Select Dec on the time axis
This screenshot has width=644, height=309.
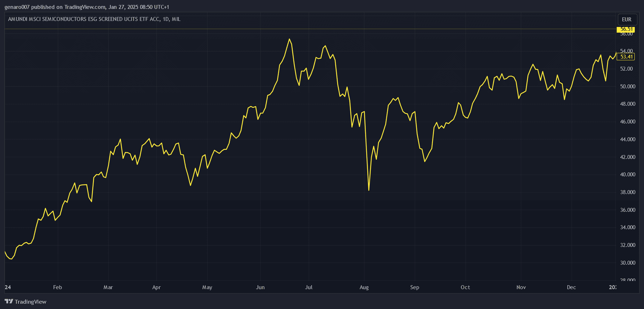[x=571, y=287]
